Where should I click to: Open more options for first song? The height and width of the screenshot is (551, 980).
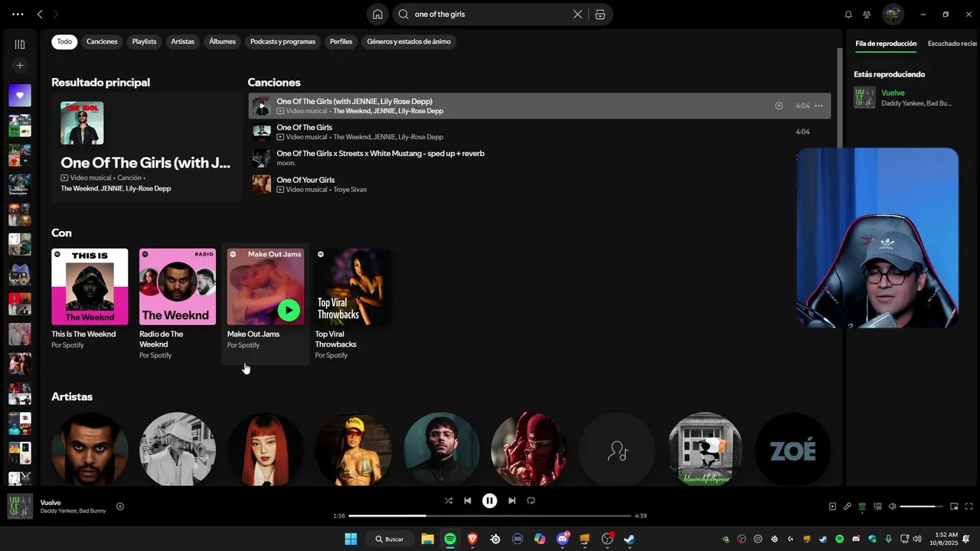[818, 106]
